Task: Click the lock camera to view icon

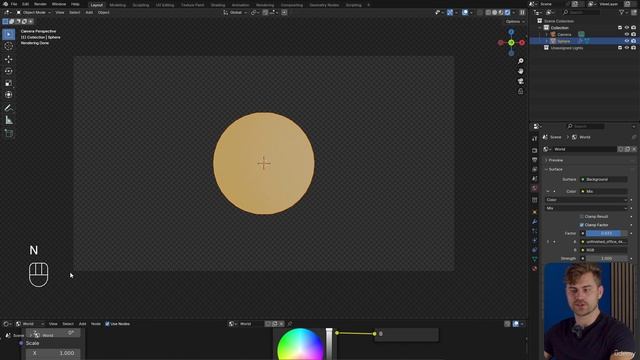Action: pos(520,91)
